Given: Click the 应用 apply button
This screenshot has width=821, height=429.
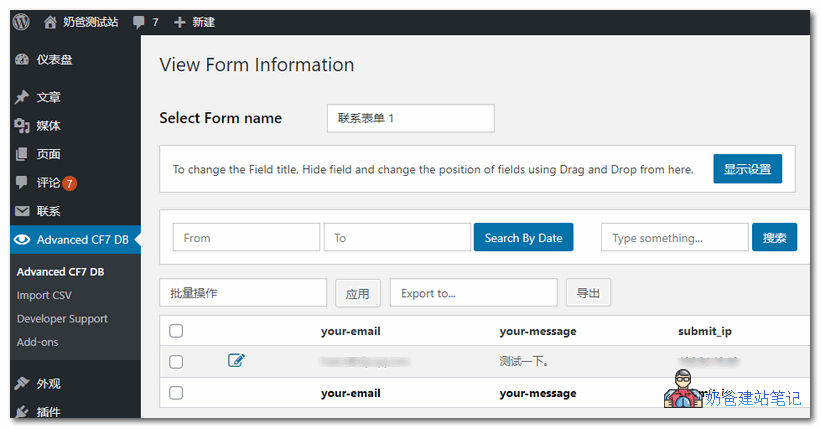Looking at the screenshot, I should [358, 293].
